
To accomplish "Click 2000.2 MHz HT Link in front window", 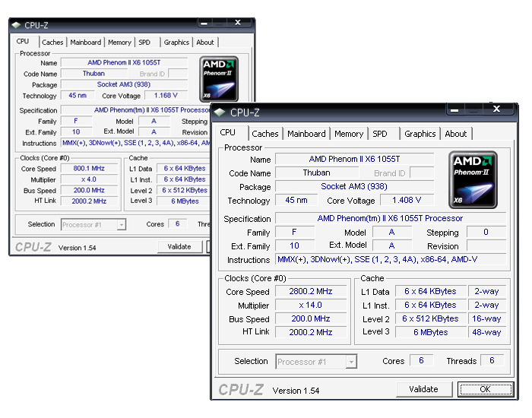I will click(311, 332).
